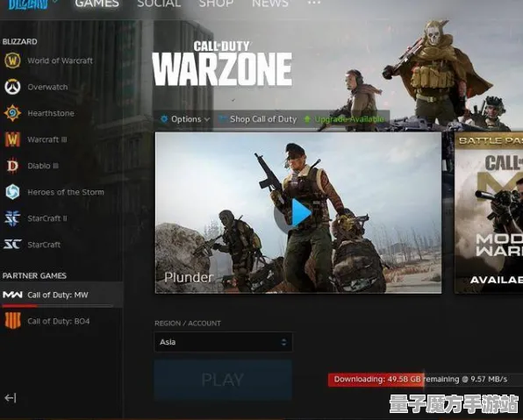
Task: Collapse the sidebar with the arrow icon
Action: tap(11, 398)
